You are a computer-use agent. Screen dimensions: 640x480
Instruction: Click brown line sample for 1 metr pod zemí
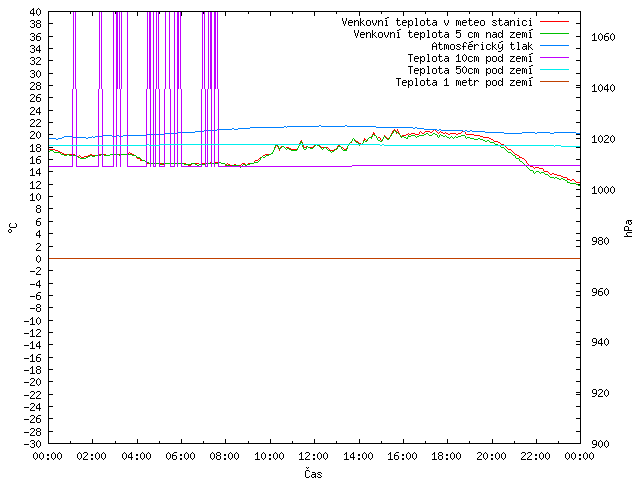[x=554, y=81]
